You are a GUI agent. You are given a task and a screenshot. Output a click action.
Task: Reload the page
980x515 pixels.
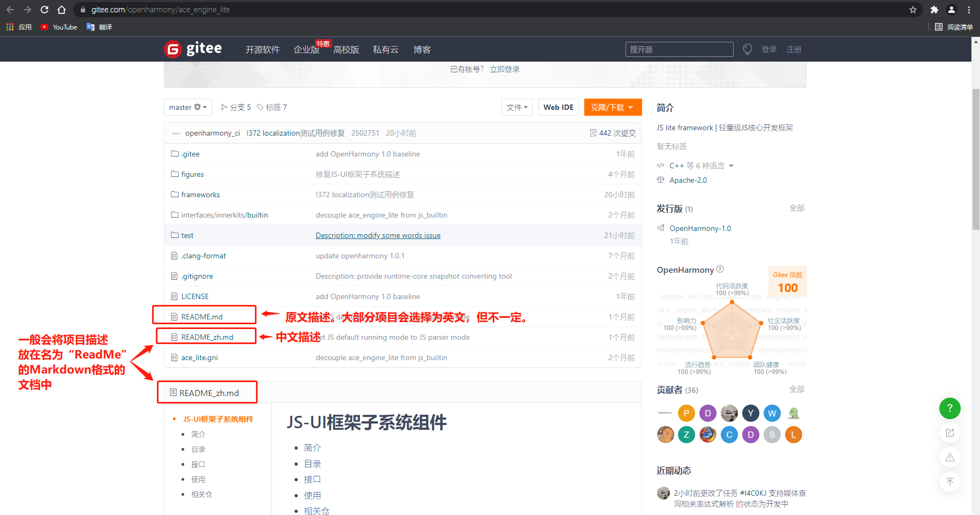point(44,10)
